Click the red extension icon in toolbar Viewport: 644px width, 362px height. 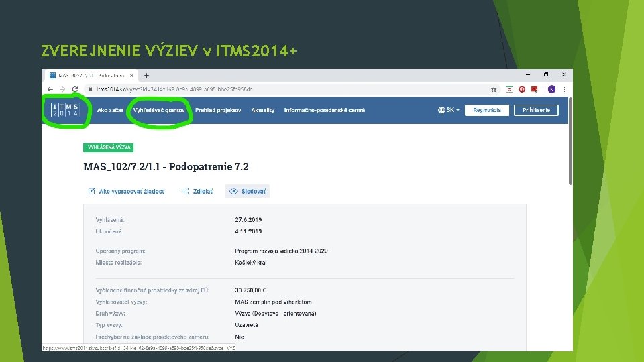535,89
